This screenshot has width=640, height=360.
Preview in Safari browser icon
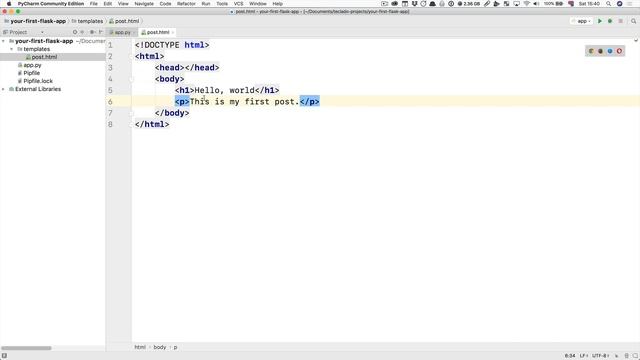click(x=610, y=51)
